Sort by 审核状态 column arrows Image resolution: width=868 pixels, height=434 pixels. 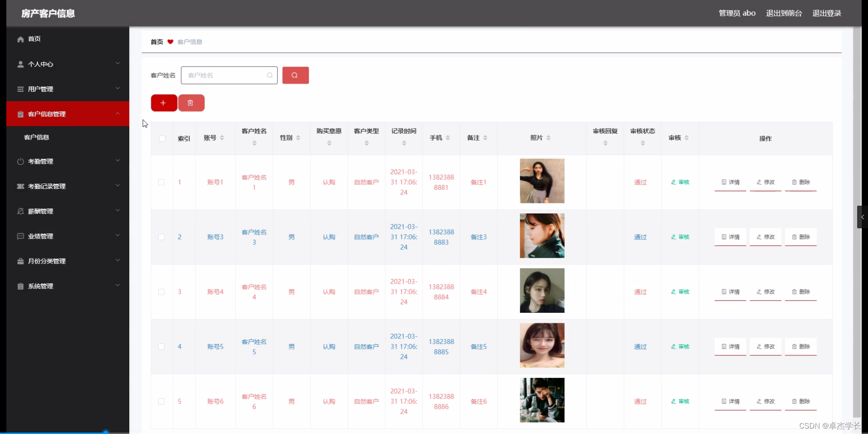pos(643,143)
